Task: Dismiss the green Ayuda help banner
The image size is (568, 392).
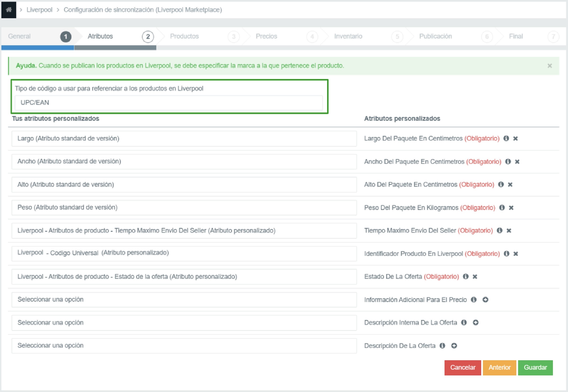Action: pos(549,66)
